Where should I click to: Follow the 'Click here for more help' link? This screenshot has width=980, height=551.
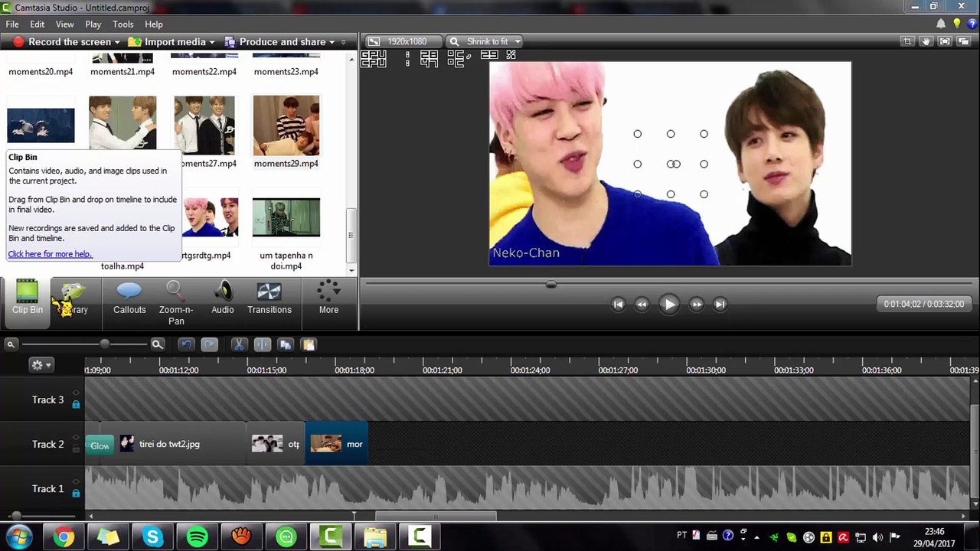point(50,254)
